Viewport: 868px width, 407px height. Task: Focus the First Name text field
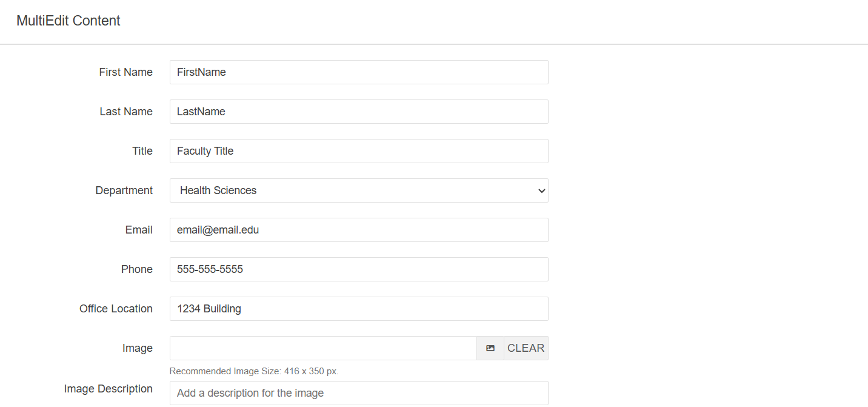click(359, 72)
